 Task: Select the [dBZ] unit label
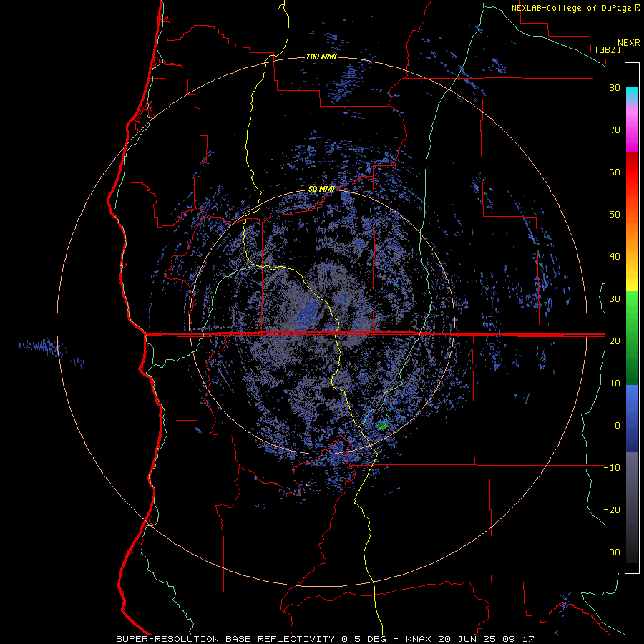point(608,49)
